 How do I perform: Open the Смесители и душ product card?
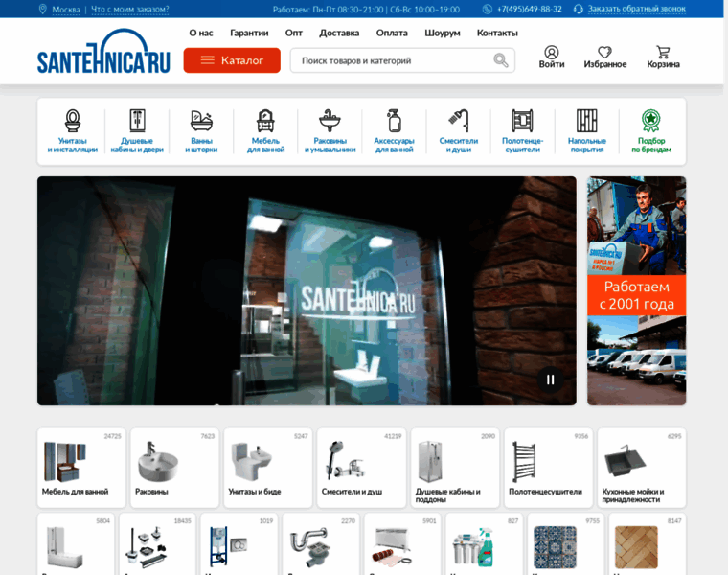tap(361, 468)
